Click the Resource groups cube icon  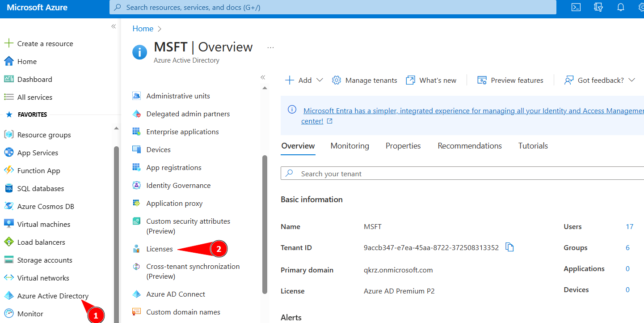coord(8,135)
